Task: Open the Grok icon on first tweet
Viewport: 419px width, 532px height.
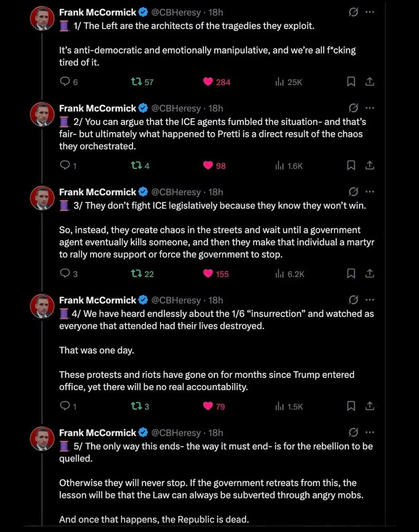Action: click(353, 12)
